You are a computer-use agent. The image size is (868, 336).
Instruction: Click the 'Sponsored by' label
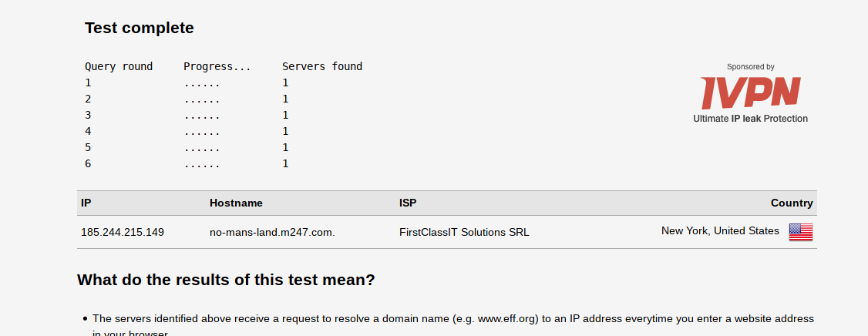[750, 67]
